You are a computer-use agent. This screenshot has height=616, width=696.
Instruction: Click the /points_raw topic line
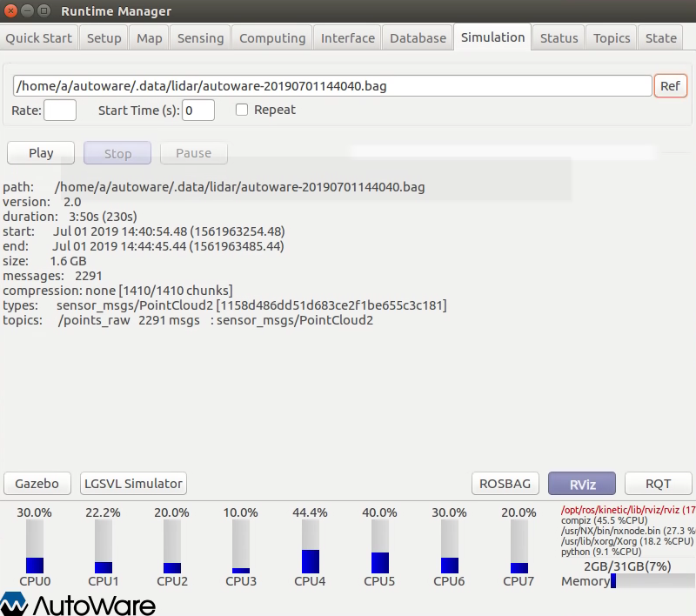(188, 320)
